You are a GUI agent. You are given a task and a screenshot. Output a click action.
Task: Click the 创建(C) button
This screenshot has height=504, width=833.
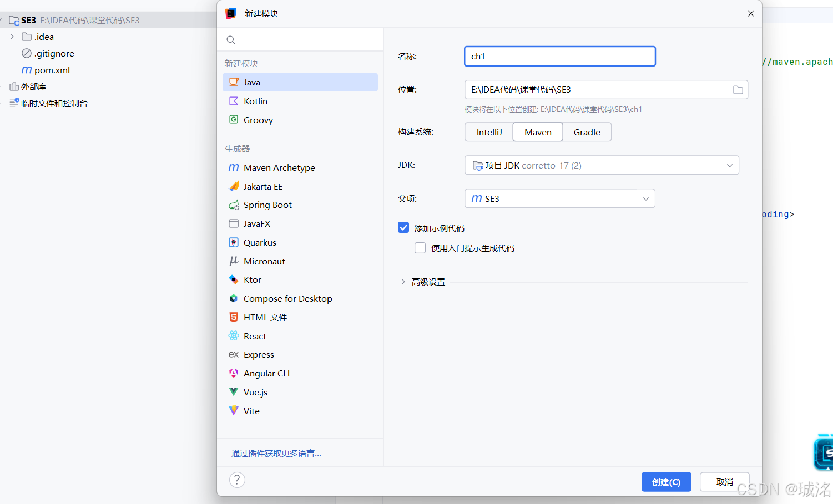tap(667, 482)
